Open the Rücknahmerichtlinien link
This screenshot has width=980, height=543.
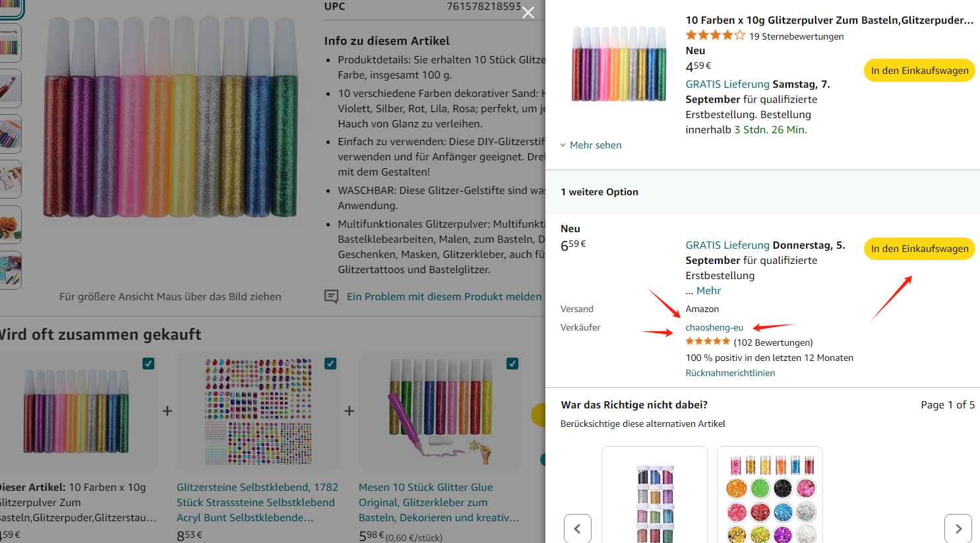click(x=730, y=373)
